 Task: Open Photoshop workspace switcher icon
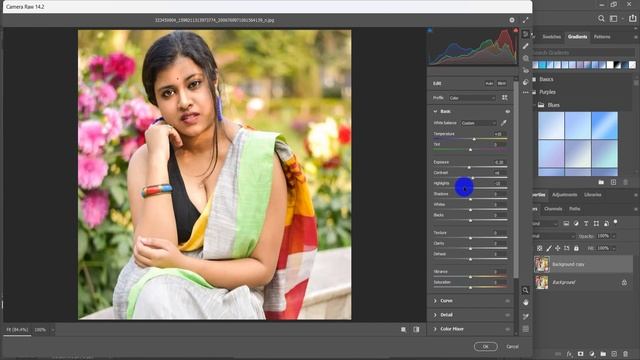pos(613,19)
